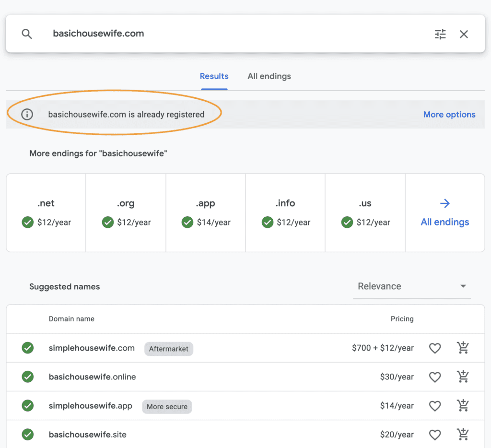
Task: Click the Domain name column header
Action: (71, 319)
